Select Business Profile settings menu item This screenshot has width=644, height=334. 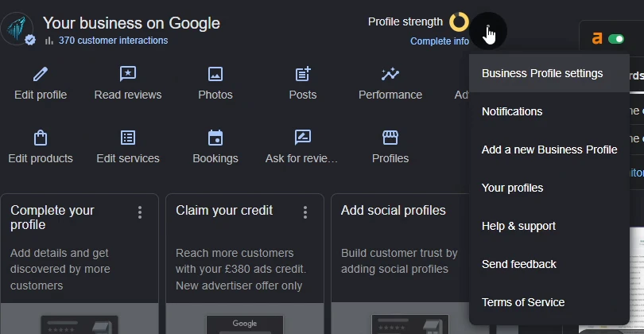click(549, 73)
